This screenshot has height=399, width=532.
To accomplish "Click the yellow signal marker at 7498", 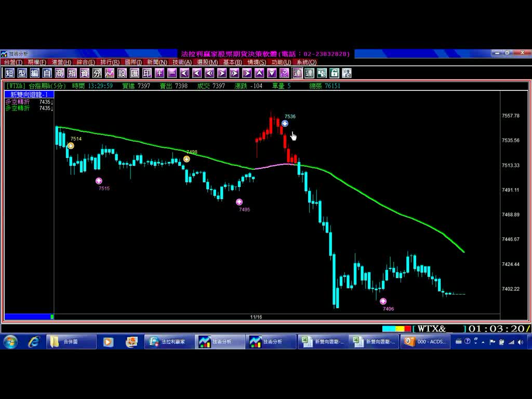I will click(187, 159).
